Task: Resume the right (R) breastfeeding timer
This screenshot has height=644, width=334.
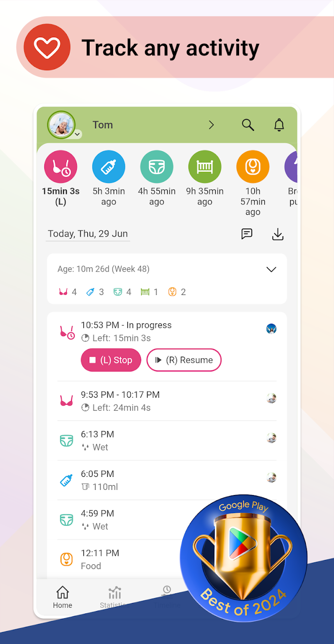Action: (x=184, y=360)
